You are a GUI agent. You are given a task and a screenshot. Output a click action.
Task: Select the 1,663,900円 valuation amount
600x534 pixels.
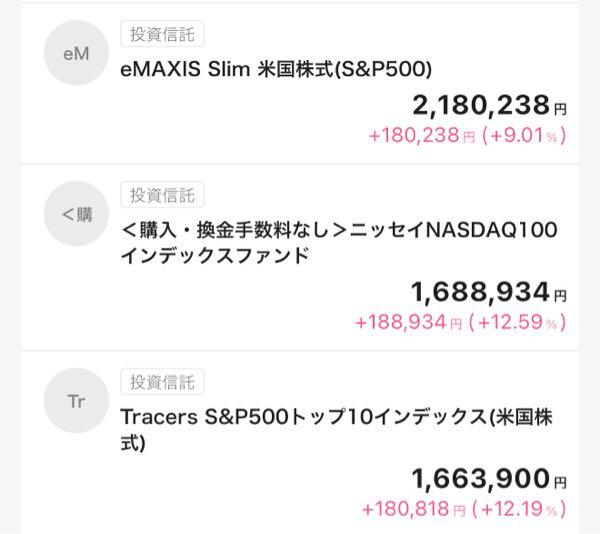pyautogui.click(x=489, y=479)
